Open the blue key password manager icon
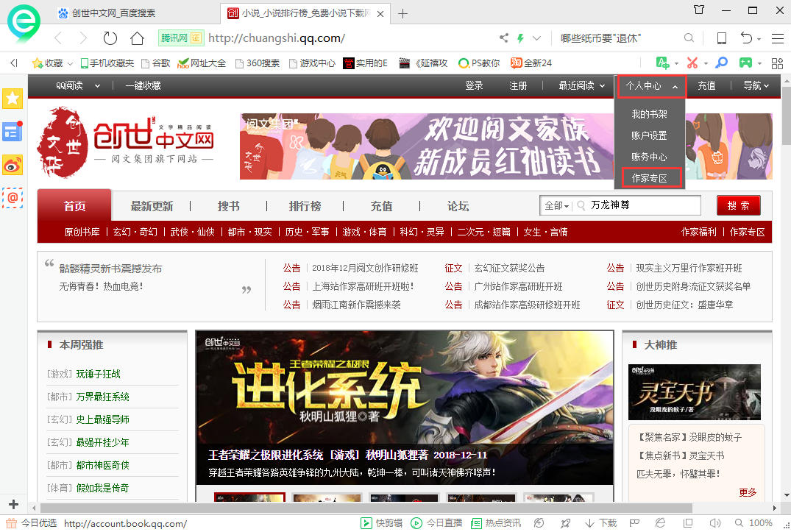 (721, 63)
